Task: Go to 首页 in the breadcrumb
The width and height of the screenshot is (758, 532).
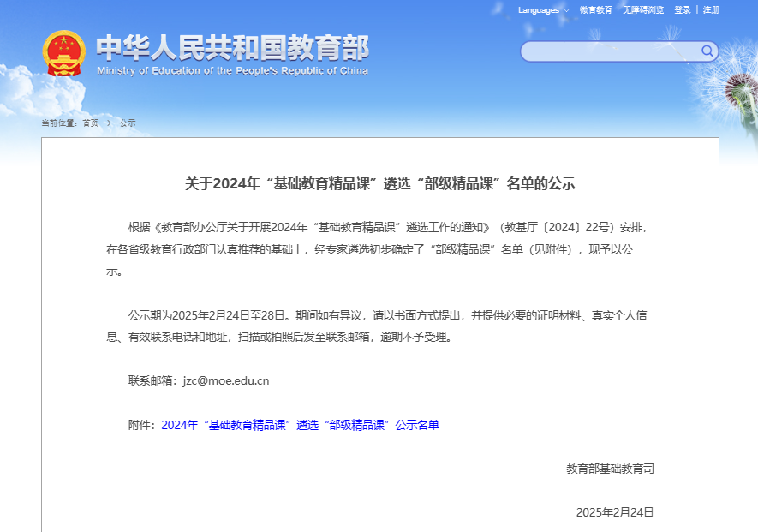Action: click(x=91, y=123)
